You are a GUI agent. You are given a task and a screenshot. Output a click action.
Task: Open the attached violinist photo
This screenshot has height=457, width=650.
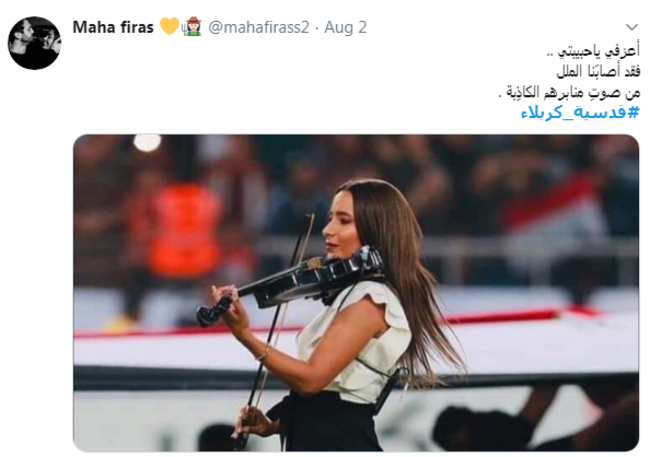coord(356,293)
